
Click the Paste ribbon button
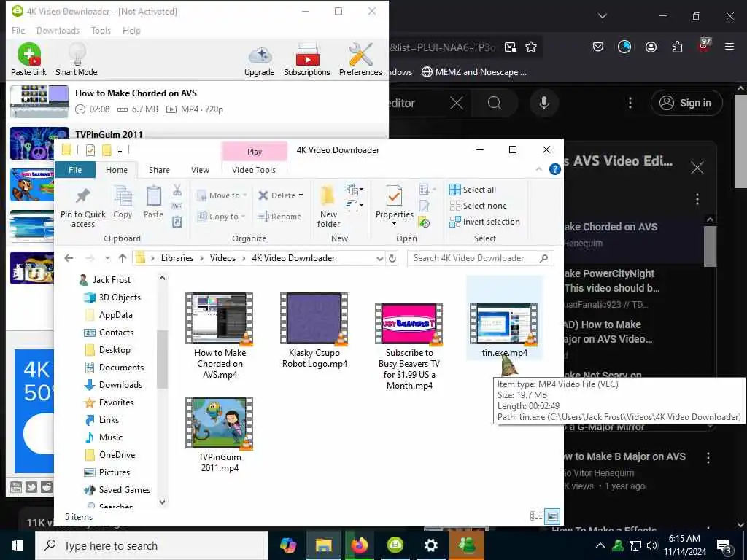tap(153, 203)
